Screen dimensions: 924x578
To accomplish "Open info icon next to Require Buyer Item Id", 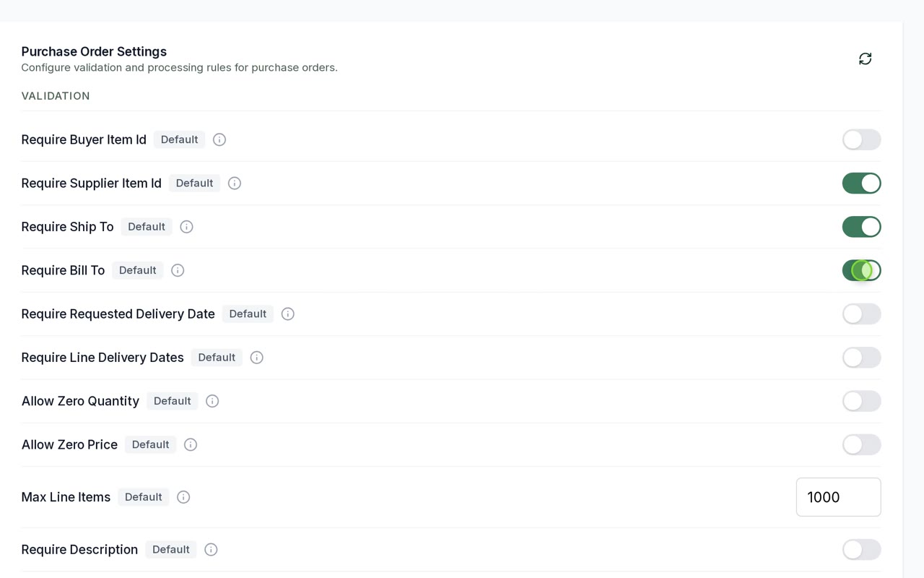I will pos(219,139).
